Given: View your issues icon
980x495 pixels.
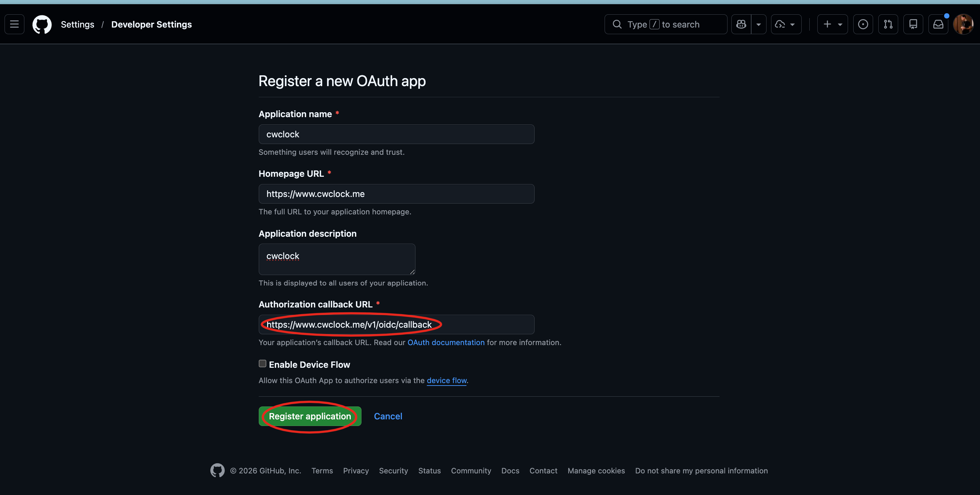Looking at the screenshot, I should tap(863, 24).
